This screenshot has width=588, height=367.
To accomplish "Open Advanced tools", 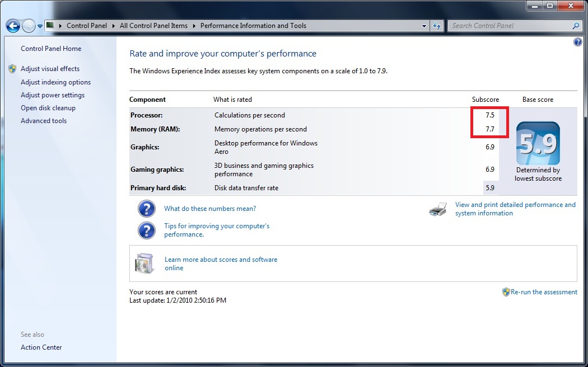I will [x=44, y=121].
